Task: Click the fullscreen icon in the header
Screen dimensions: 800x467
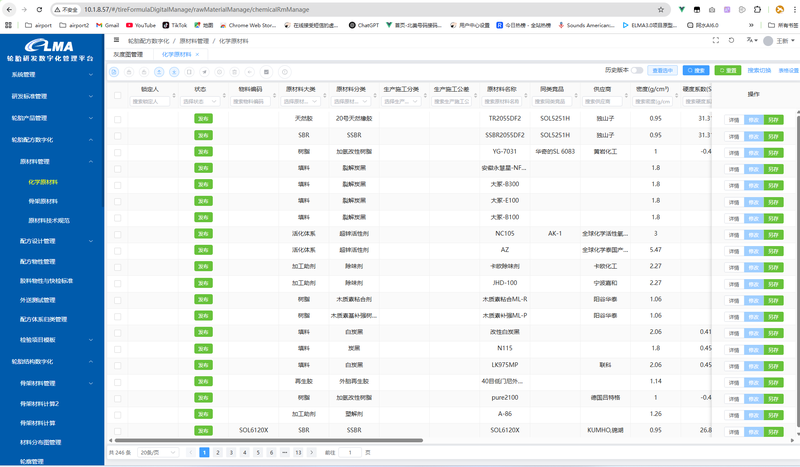Action: coord(716,40)
